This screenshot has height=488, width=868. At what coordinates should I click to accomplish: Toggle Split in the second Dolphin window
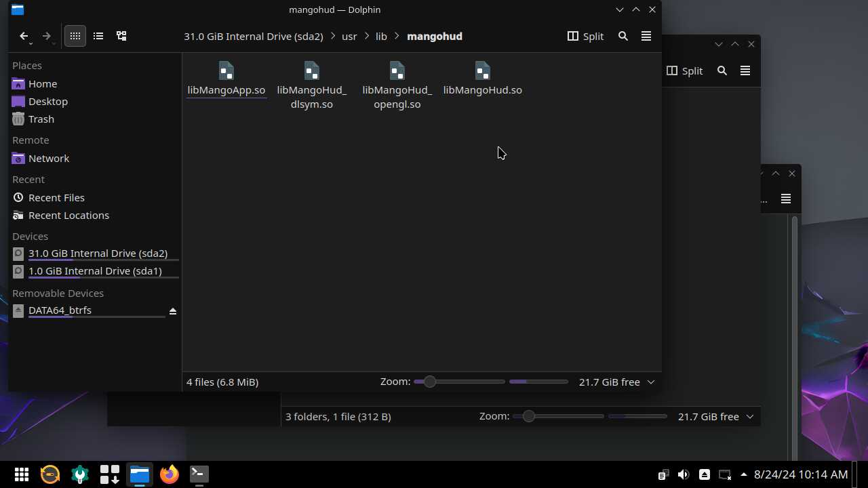tap(684, 70)
